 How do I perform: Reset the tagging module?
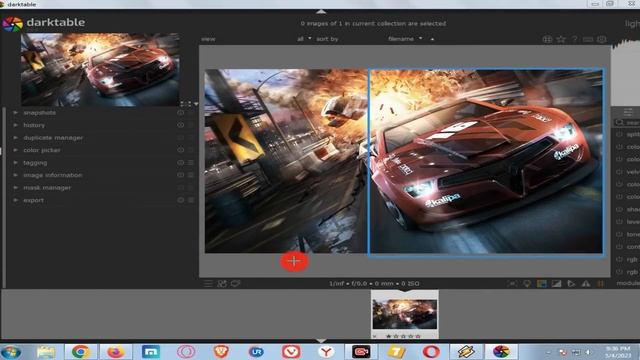coord(181,162)
